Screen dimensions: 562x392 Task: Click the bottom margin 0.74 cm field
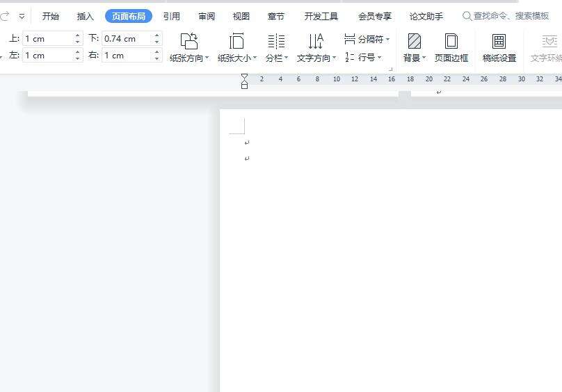[126, 39]
